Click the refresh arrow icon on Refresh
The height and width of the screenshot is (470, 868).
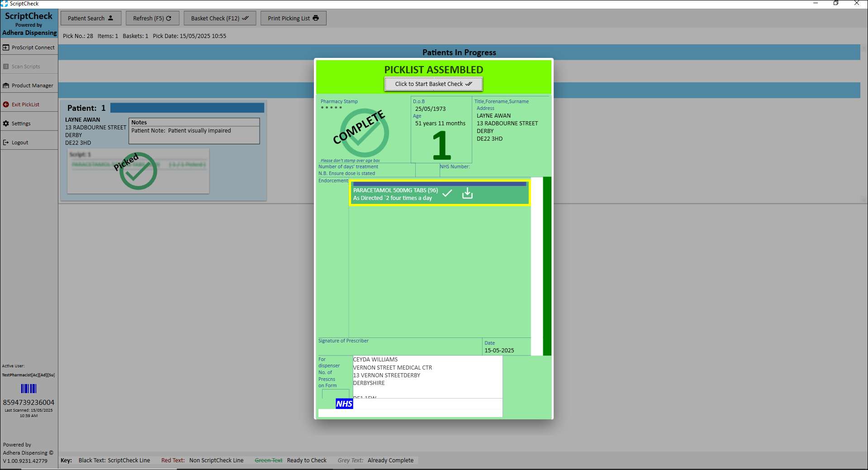169,18
